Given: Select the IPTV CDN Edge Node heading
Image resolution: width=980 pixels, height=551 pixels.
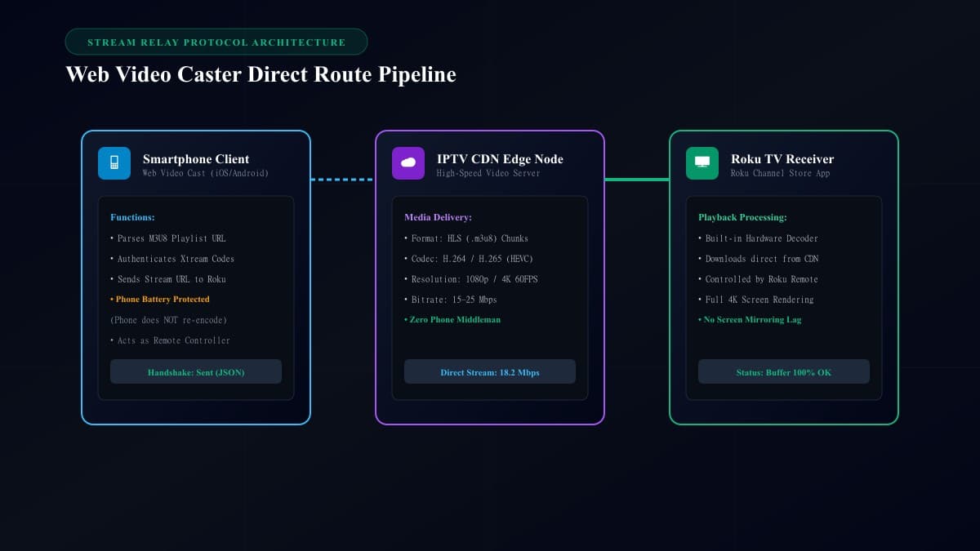Looking at the screenshot, I should click(500, 159).
